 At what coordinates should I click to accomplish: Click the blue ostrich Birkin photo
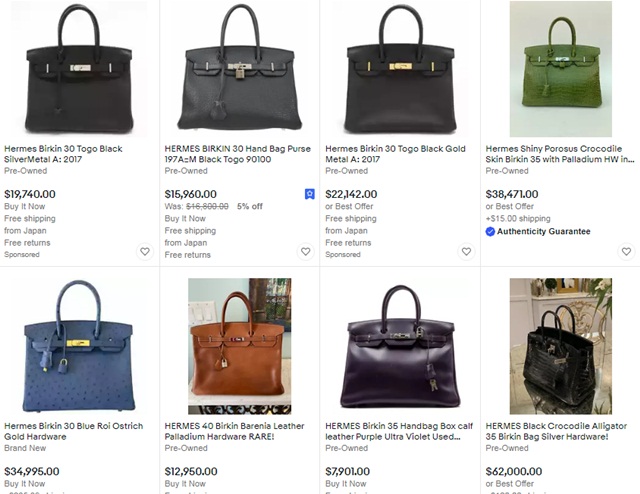[x=79, y=346]
